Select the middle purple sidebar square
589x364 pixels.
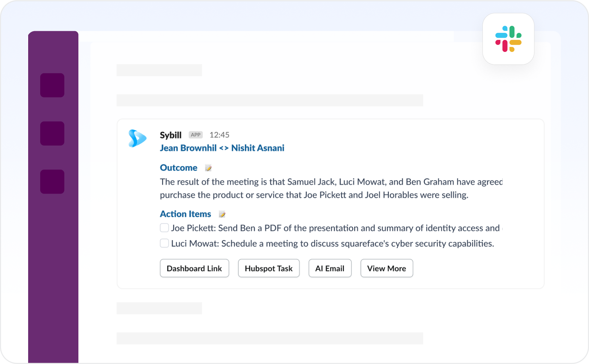pyautogui.click(x=52, y=133)
